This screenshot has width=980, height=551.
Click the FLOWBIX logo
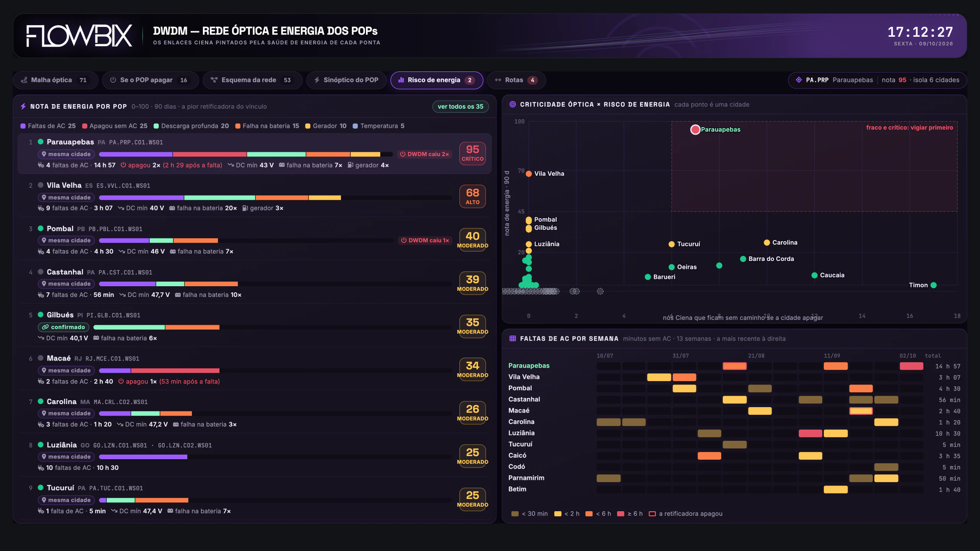tap(79, 36)
